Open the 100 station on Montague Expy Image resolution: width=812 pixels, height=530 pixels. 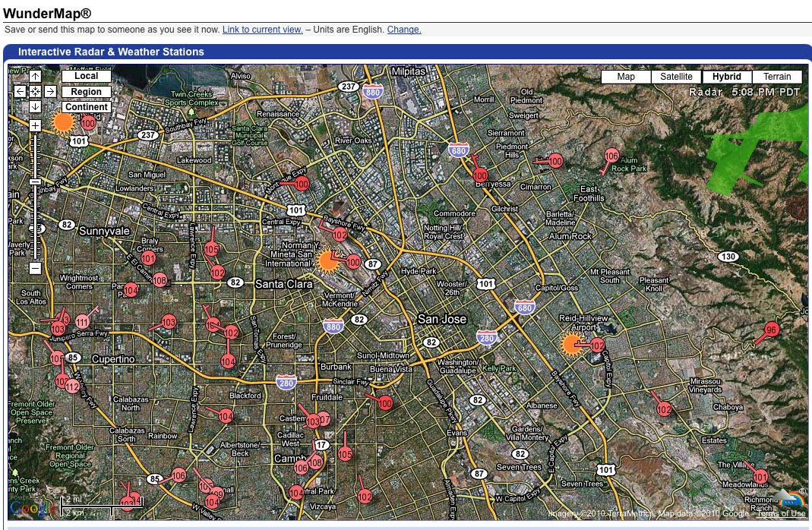[302, 183]
